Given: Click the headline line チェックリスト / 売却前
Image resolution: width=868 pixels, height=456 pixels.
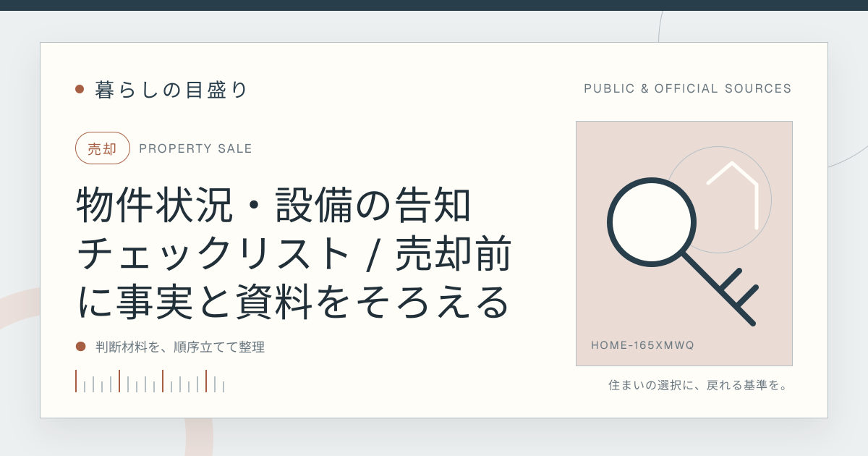Looking at the screenshot, I should [x=294, y=255].
